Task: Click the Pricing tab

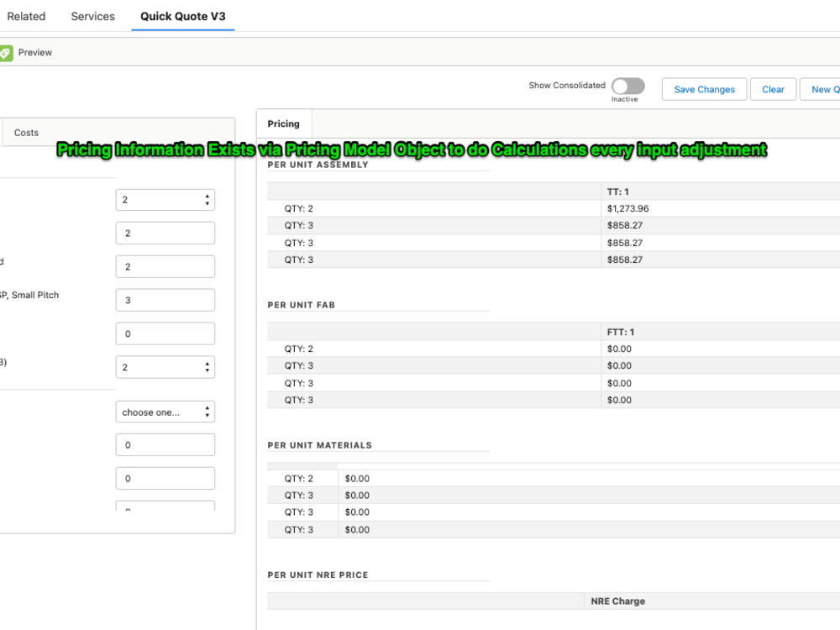Action: coord(283,123)
